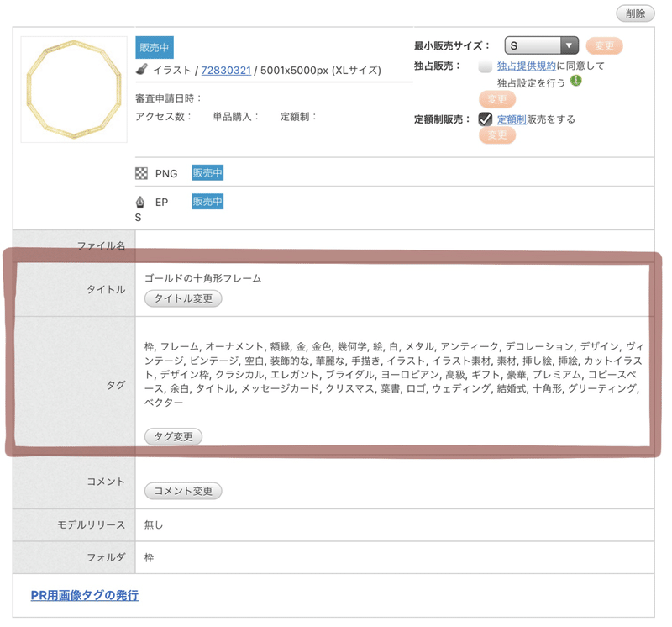This screenshot has width=672, height=627.
Task: Click the green info icon beside 独占設定を行う
Action: [x=576, y=81]
